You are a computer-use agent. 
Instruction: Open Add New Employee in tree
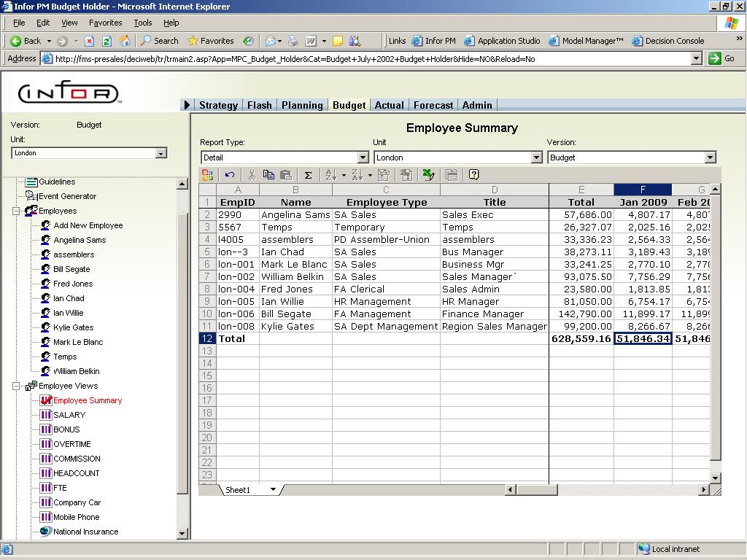tap(88, 225)
